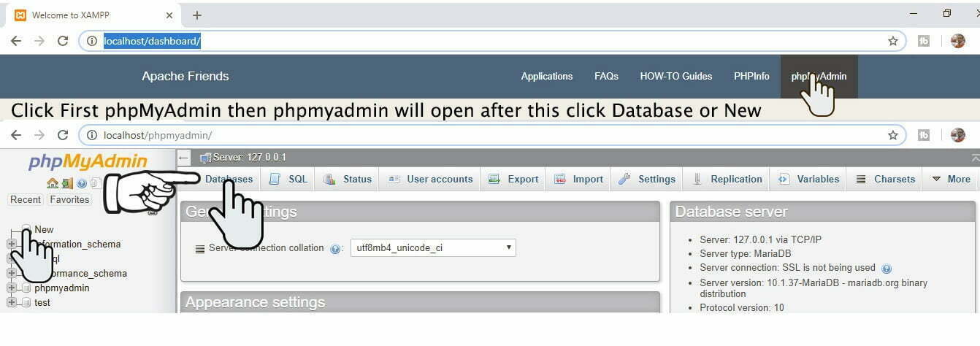The width and height of the screenshot is (980, 346).
Task: Click the Protocol version: 10 text
Action: click(x=742, y=308)
